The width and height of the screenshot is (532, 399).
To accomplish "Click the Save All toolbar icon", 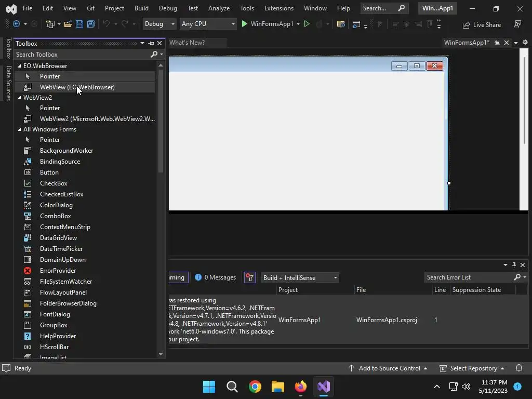I will 90,24.
